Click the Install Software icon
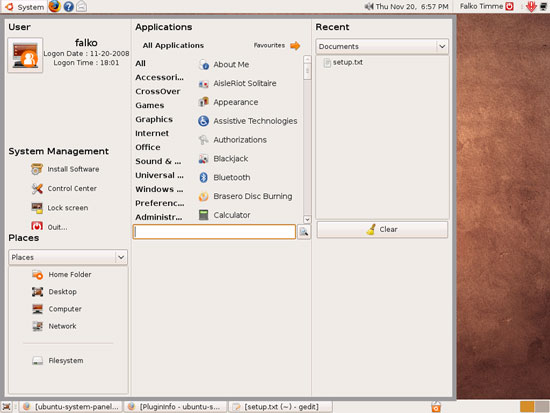This screenshot has width=550, height=413. tap(37, 169)
